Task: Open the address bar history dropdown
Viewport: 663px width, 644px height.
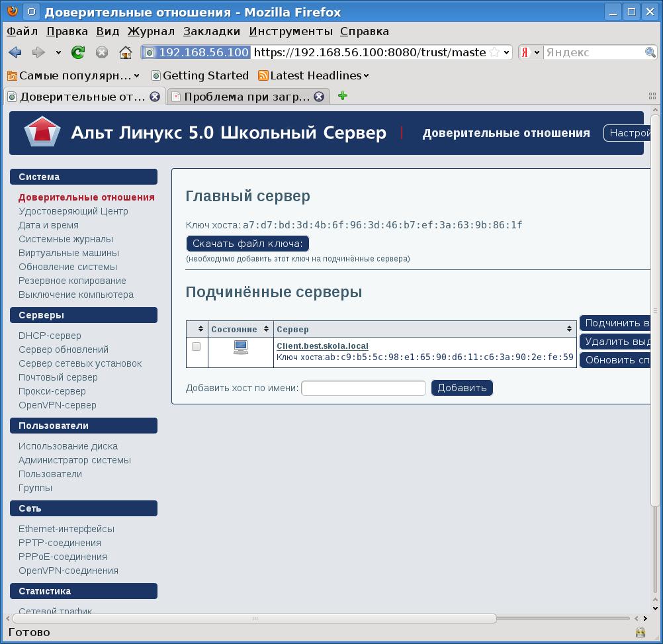Action: click(x=507, y=52)
